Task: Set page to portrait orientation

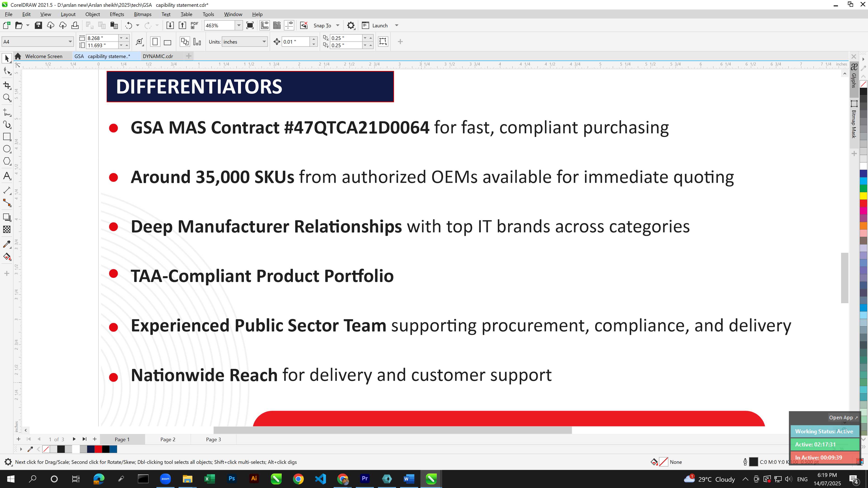Action: (155, 42)
